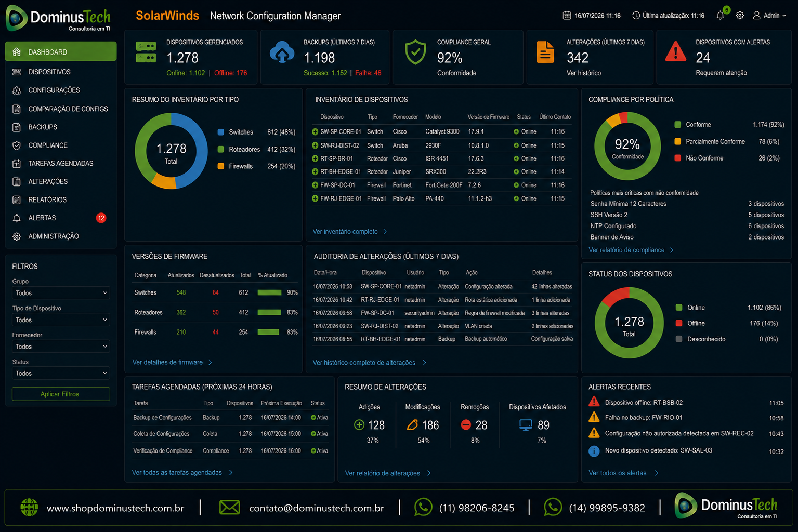Open the Status filter dropdown
The image size is (798, 532).
pyautogui.click(x=61, y=374)
